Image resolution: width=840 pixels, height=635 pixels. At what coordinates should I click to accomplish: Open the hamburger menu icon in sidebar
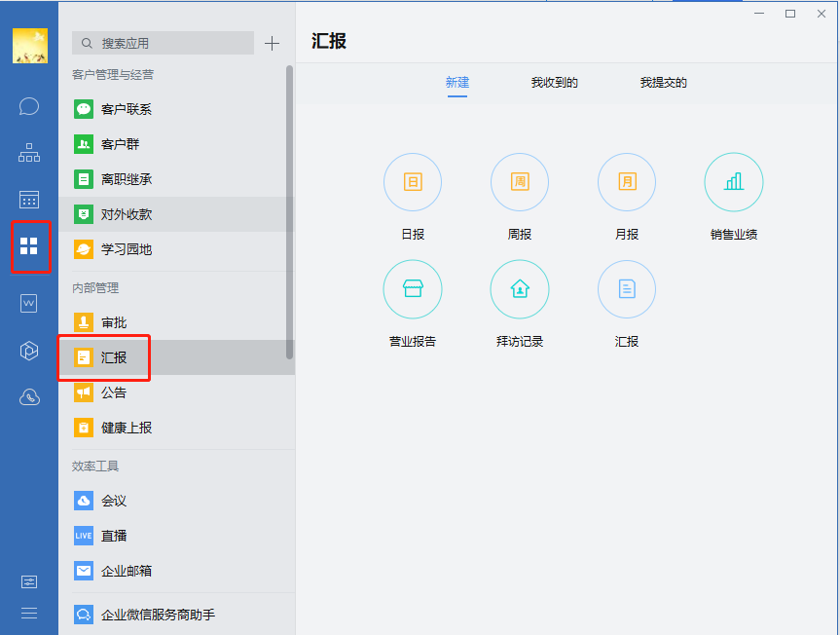pyautogui.click(x=29, y=613)
